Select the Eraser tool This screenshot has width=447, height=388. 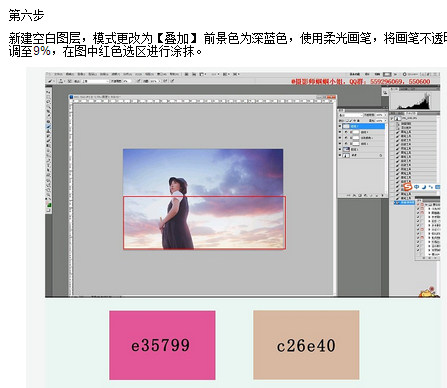(x=49, y=140)
